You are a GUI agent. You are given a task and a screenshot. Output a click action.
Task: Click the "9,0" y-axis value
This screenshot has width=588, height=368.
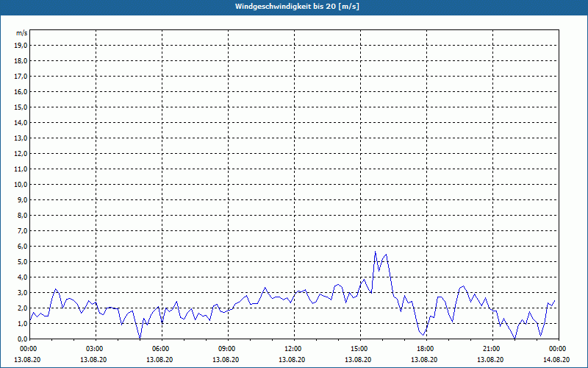tap(22, 199)
